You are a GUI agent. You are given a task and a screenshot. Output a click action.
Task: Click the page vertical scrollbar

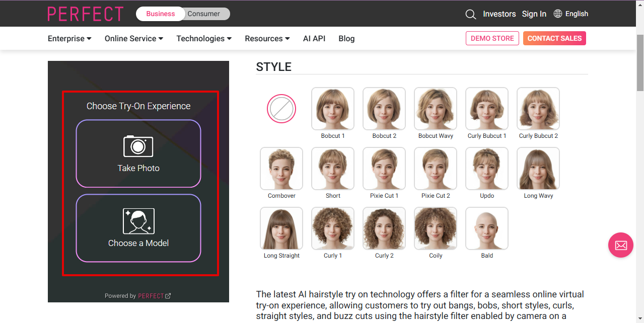pyautogui.click(x=640, y=63)
